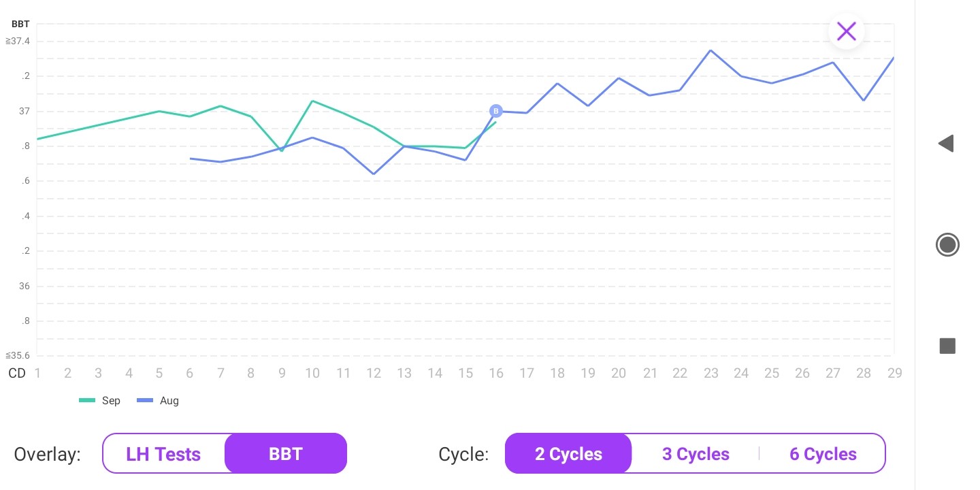The width and height of the screenshot is (980, 490).
Task: Click cycle day 1 on the axis
Action: pyautogui.click(x=37, y=373)
